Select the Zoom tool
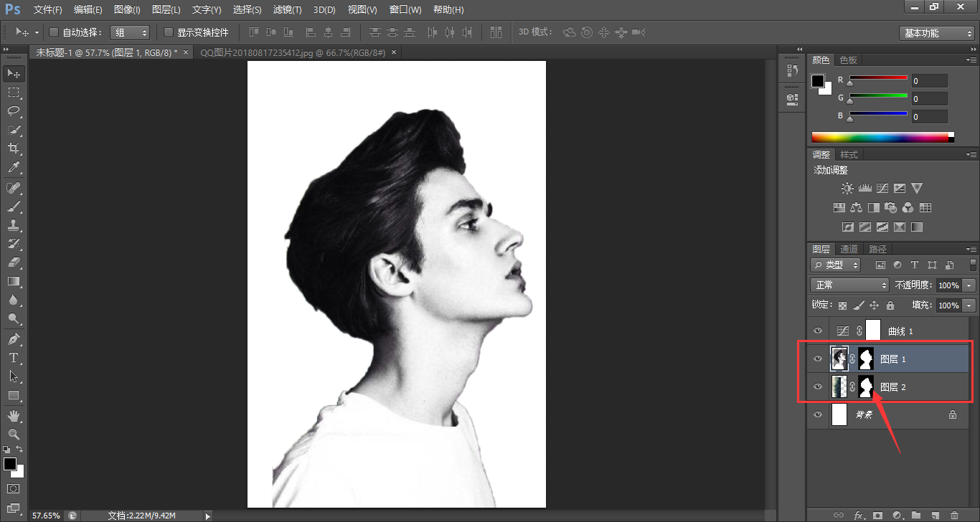 (13, 434)
